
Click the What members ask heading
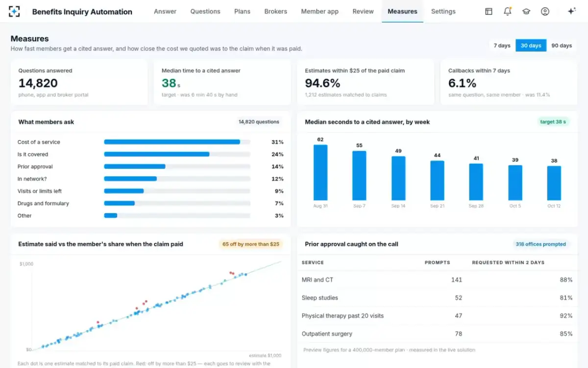46,122
